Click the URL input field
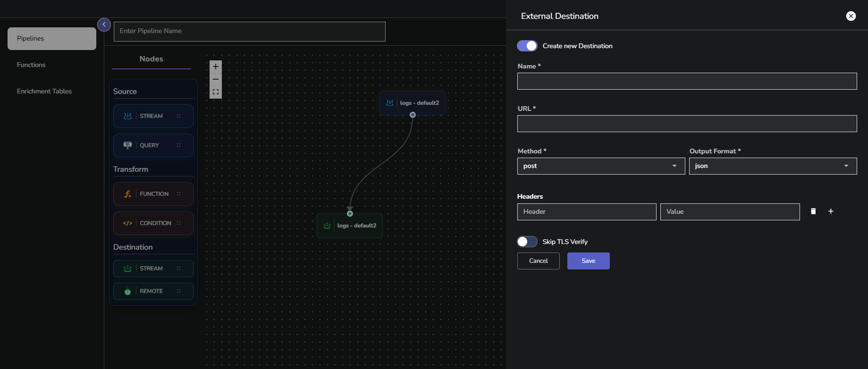Image resolution: width=868 pixels, height=369 pixels. coord(687,124)
